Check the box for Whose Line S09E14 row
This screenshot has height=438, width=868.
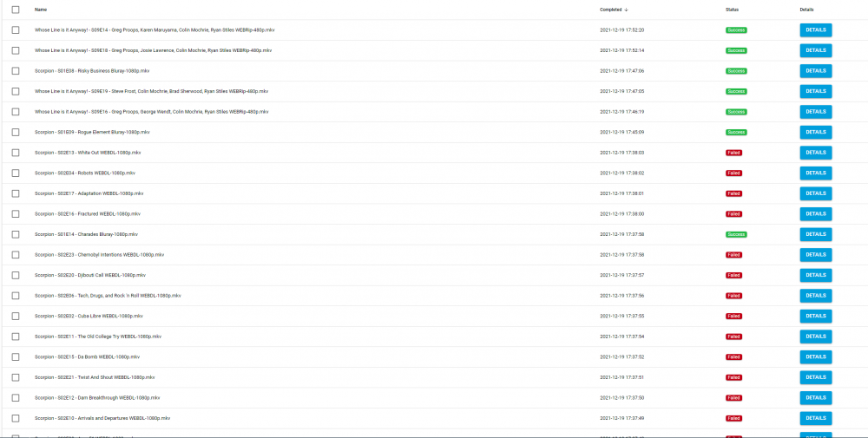(x=15, y=29)
